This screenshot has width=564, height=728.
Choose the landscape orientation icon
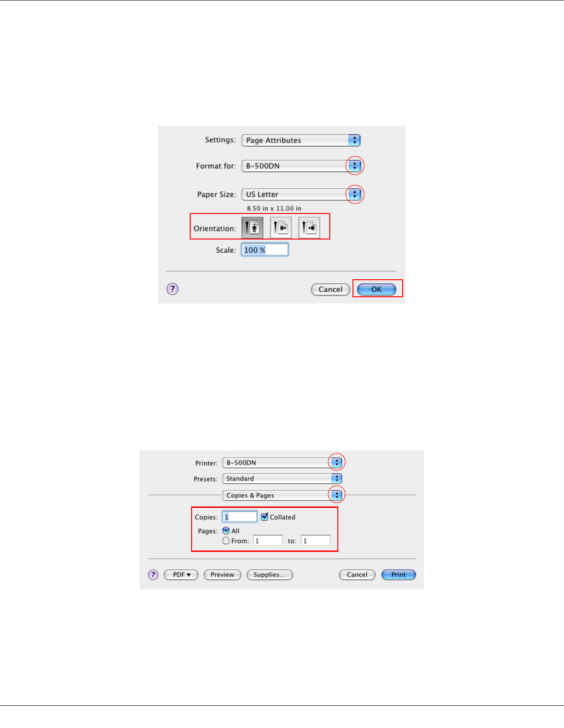(x=281, y=228)
